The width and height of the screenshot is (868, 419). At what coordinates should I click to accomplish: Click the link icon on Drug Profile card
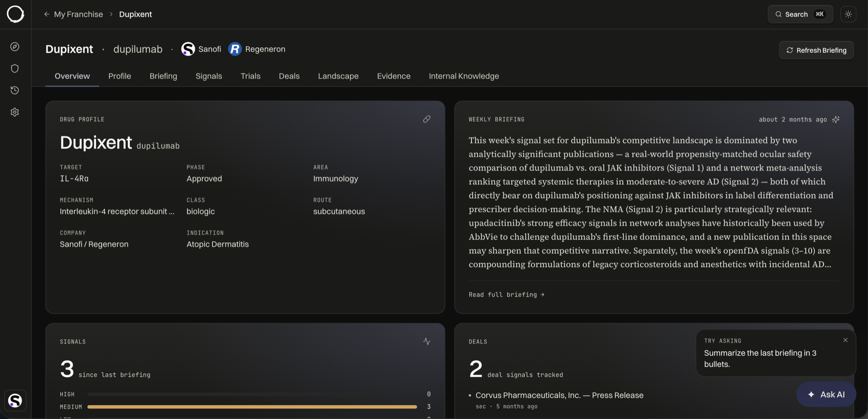(x=427, y=119)
